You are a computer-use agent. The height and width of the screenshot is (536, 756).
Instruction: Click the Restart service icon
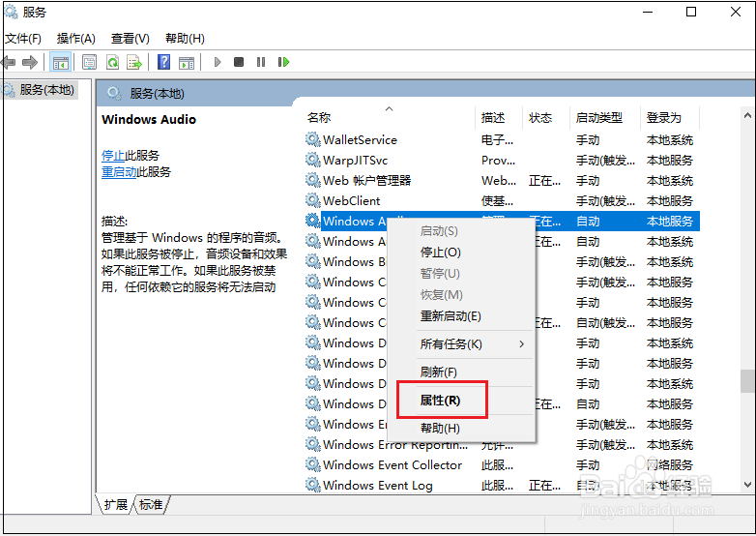click(x=283, y=62)
